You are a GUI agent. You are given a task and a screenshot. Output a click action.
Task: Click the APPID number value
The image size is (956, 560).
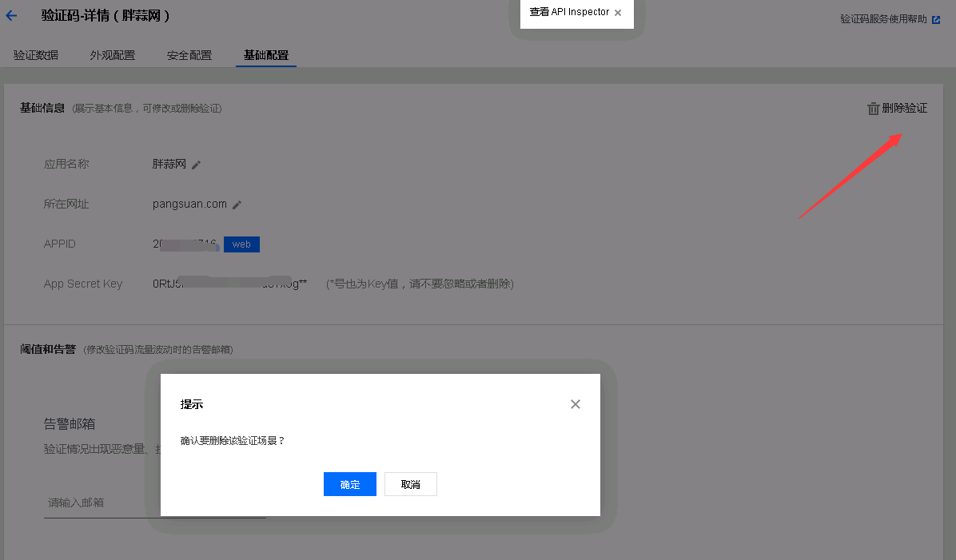tap(185, 244)
